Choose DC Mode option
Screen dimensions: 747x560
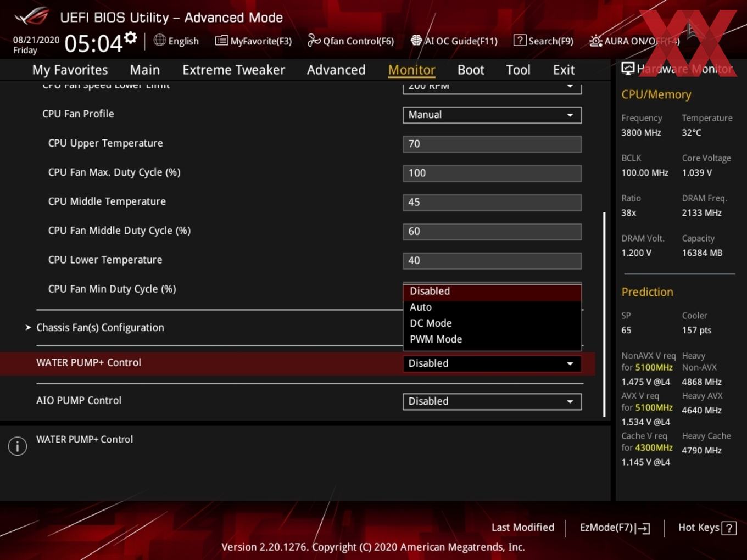tap(492, 323)
